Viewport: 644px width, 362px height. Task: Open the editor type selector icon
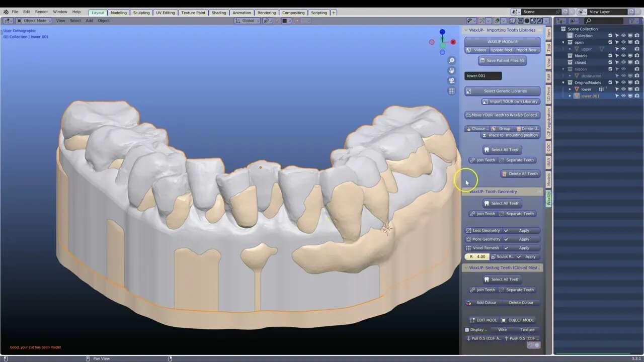click(8, 21)
